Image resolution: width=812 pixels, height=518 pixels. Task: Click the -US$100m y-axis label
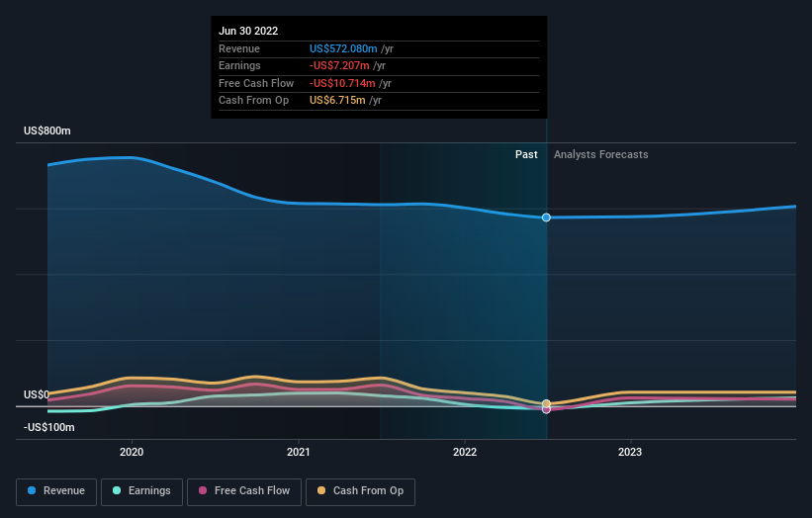(49, 427)
